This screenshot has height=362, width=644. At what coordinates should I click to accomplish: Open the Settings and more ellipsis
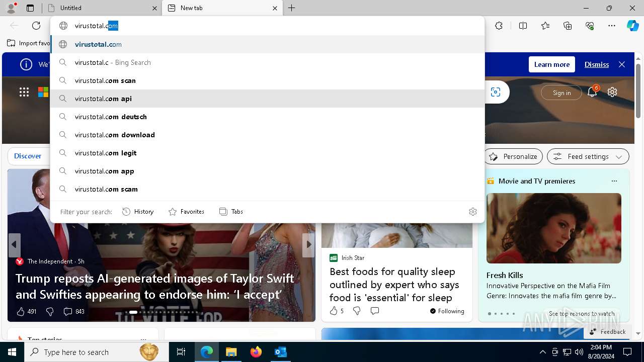612,26
